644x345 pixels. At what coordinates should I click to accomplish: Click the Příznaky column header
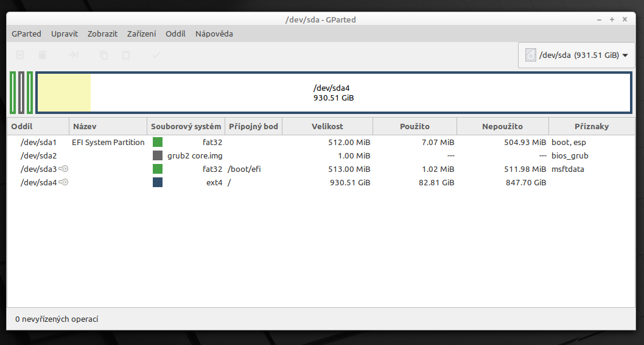click(592, 126)
